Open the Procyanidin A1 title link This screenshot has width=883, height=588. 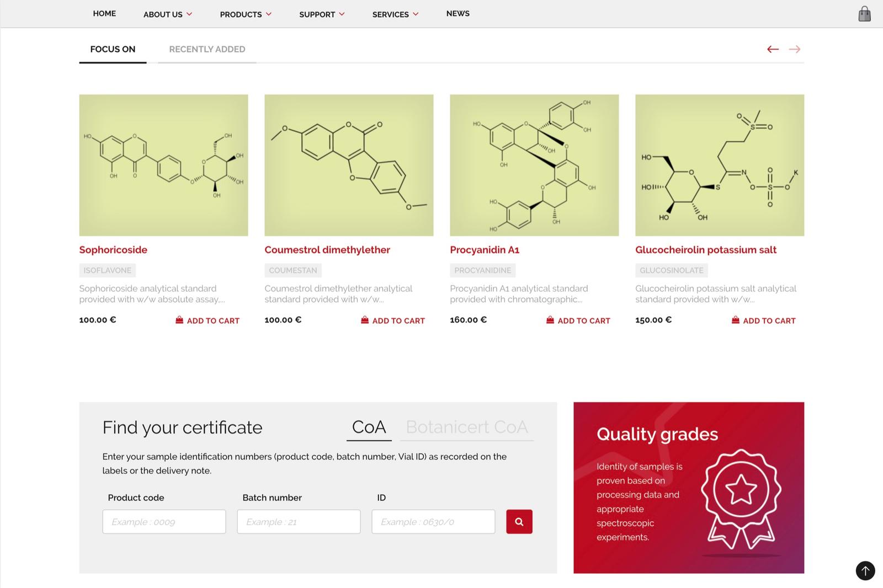click(485, 250)
